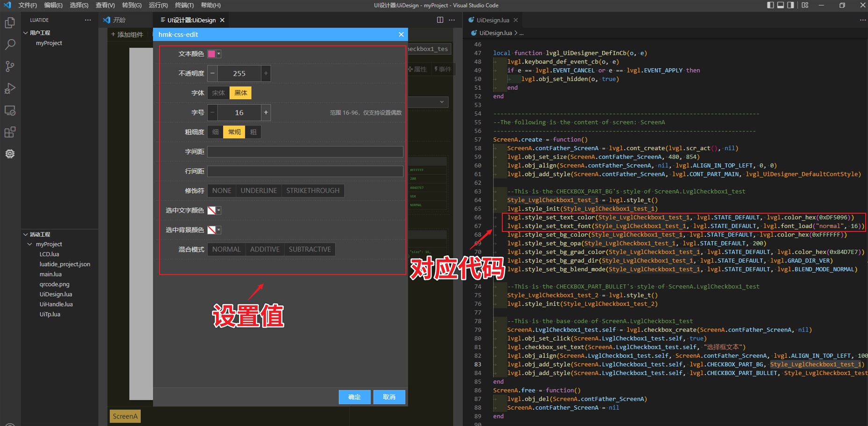
Task: Open the Remote Explorer icon
Action: coord(10,111)
